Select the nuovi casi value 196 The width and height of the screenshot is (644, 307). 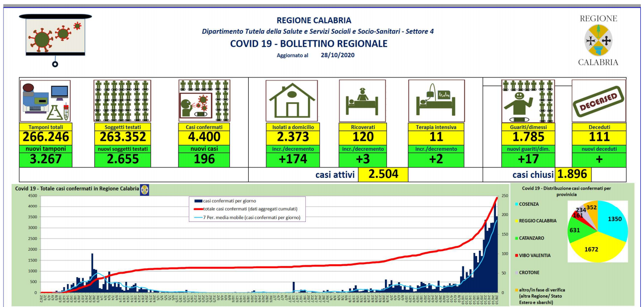point(204,159)
